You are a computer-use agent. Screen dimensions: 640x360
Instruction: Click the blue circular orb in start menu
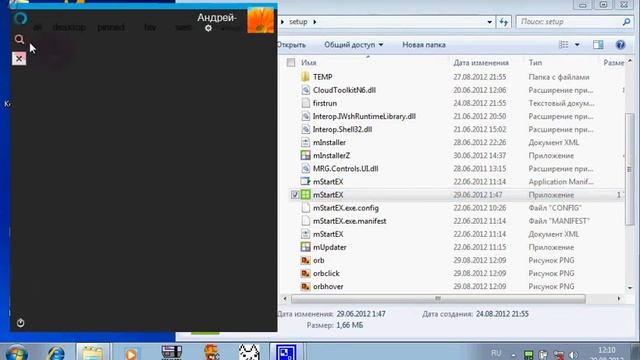pos(20,19)
